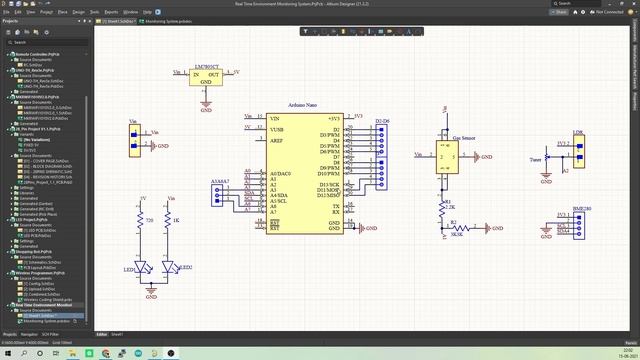Image resolution: width=640 pixels, height=360 pixels.
Task: Open the Cortana circle in taskbar
Action: coord(40,353)
